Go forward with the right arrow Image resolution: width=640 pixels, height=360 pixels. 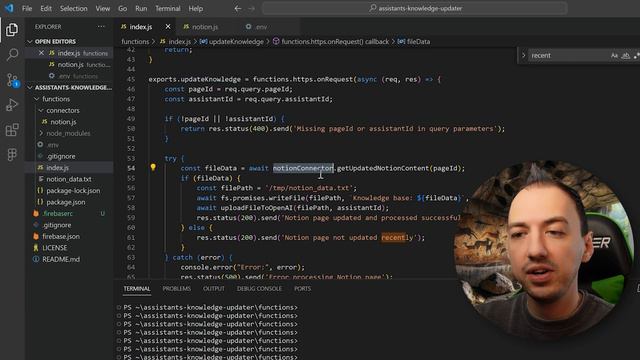pos(251,8)
